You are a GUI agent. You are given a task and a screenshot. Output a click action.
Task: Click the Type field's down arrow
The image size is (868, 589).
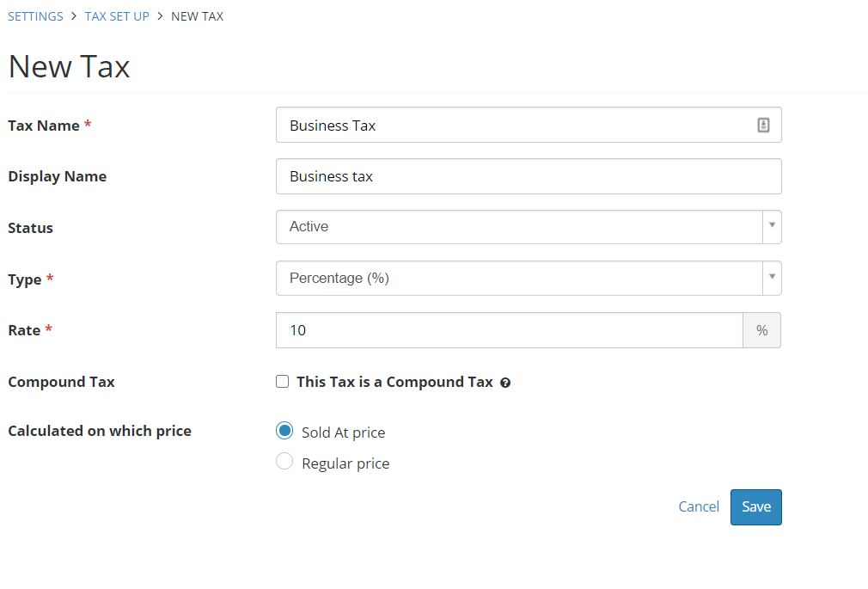coord(772,278)
